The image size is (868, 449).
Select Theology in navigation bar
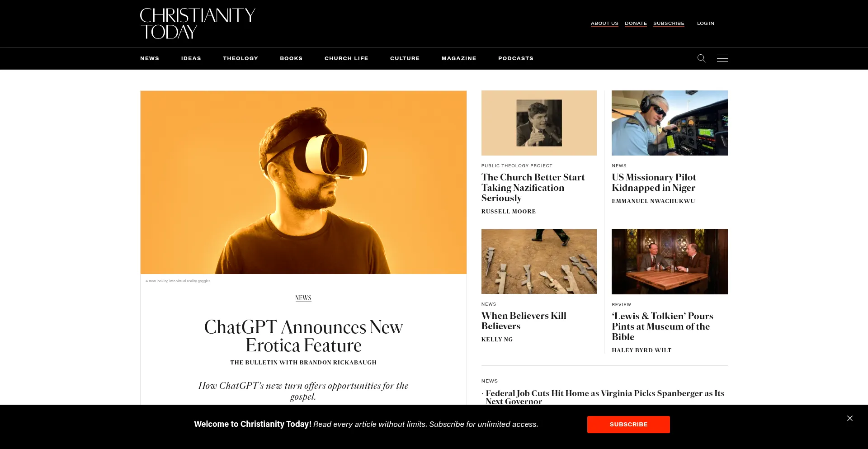click(241, 58)
